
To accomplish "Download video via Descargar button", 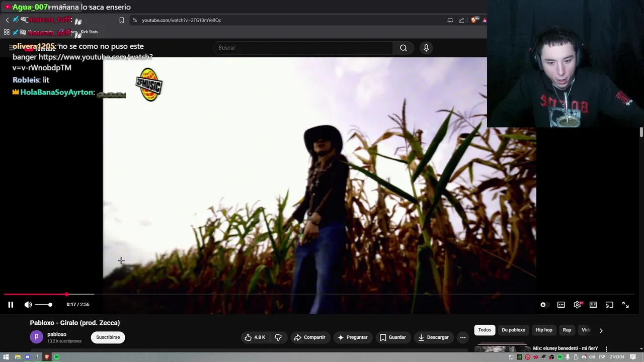I will click(433, 337).
